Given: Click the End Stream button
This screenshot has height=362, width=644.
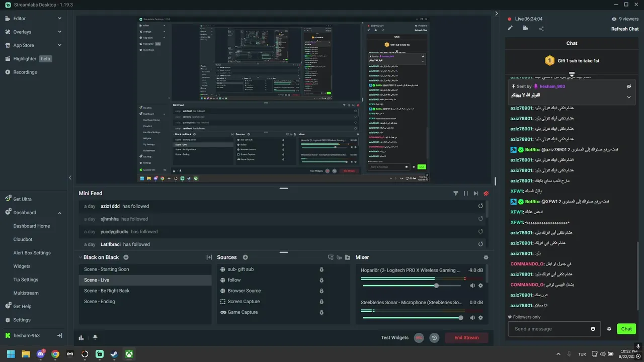Looking at the screenshot, I should (x=466, y=338).
